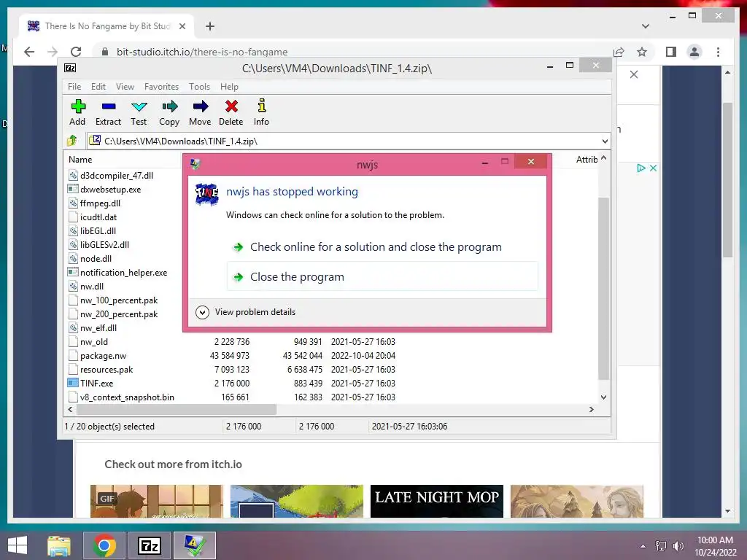Image resolution: width=747 pixels, height=560 pixels.
Task: Show hidden tray icons arrow
Action: 643,546
